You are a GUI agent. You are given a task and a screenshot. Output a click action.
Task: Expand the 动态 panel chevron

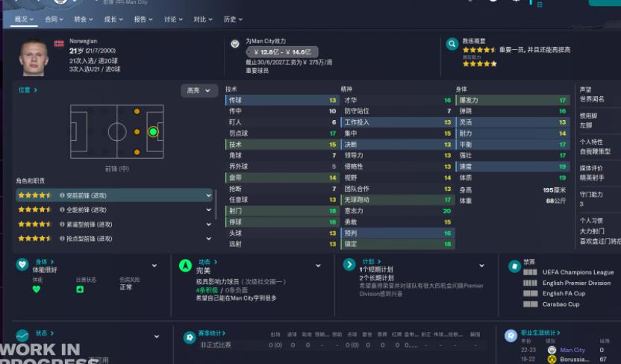[319, 266]
